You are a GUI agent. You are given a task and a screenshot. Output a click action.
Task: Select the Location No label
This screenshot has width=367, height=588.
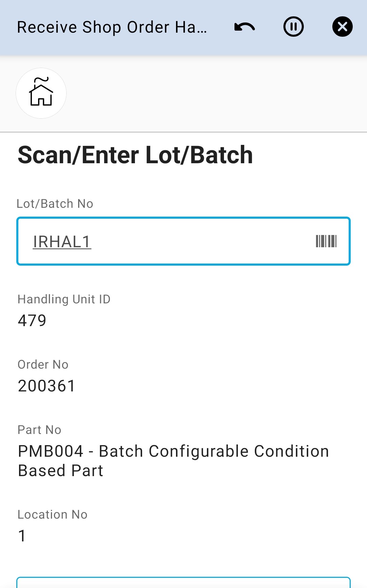(53, 515)
